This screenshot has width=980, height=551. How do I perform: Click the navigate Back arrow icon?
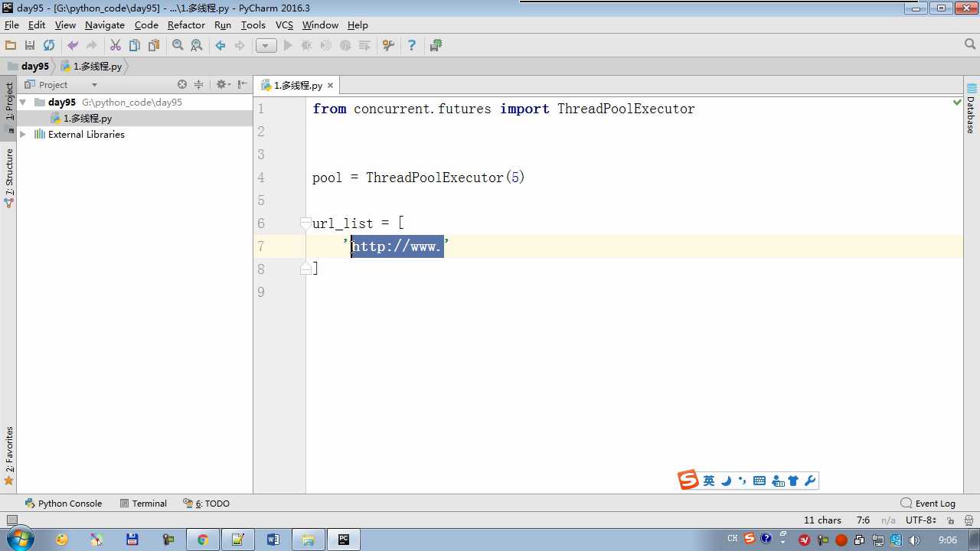pos(220,46)
